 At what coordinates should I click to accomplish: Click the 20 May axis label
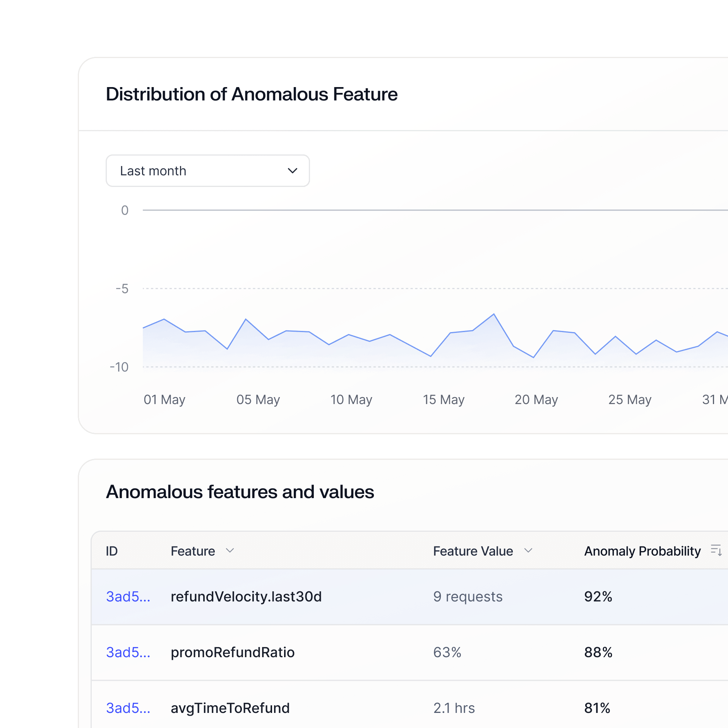(536, 399)
